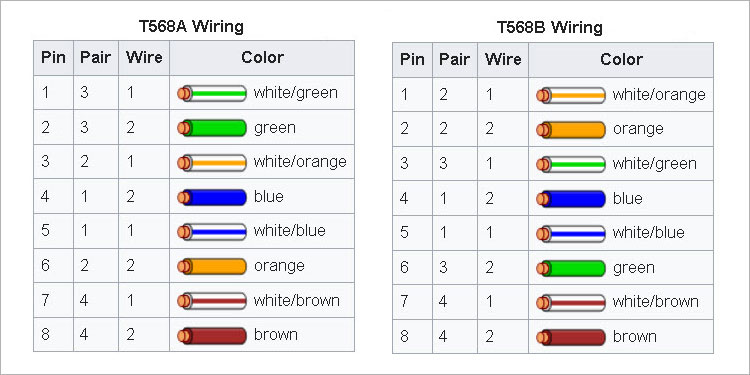Click pin number 8 in T568B table
Screen dimensions: 750x375
pyautogui.click(x=405, y=336)
